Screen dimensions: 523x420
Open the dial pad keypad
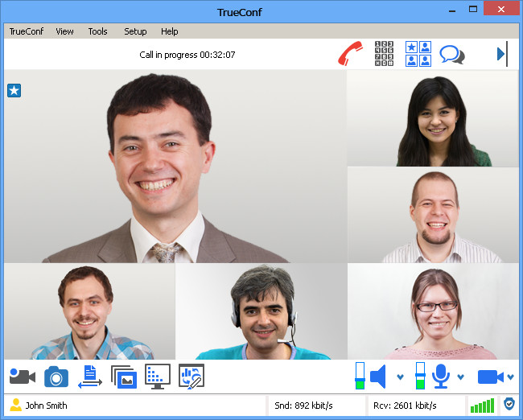pyautogui.click(x=384, y=53)
